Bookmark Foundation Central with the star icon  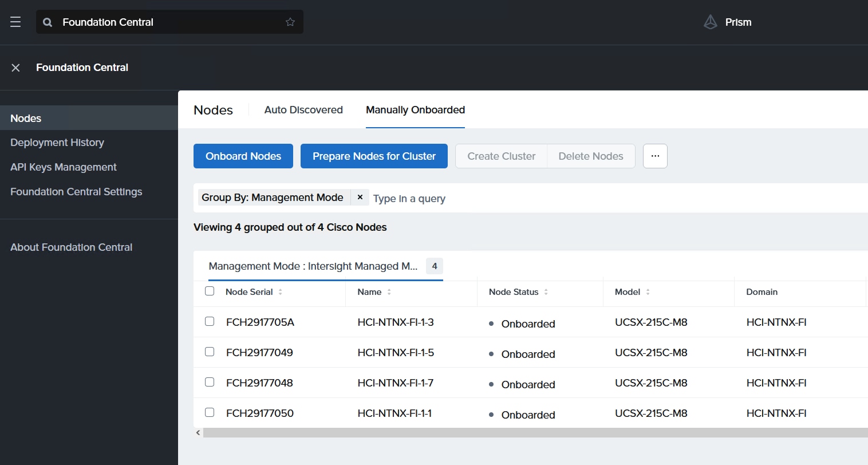(290, 22)
